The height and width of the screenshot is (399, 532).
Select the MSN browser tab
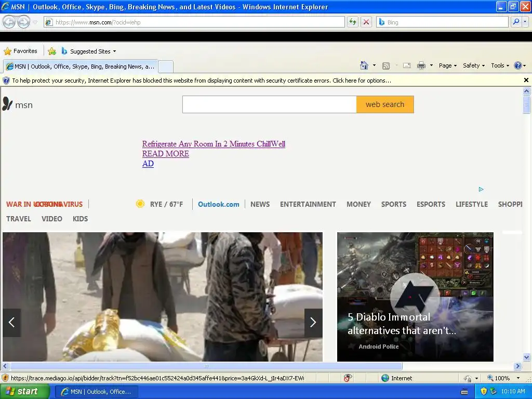[x=81, y=66]
